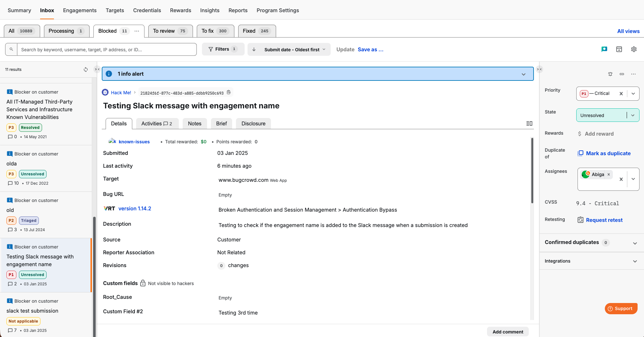Collapse the left submissions list panel

coord(97,69)
